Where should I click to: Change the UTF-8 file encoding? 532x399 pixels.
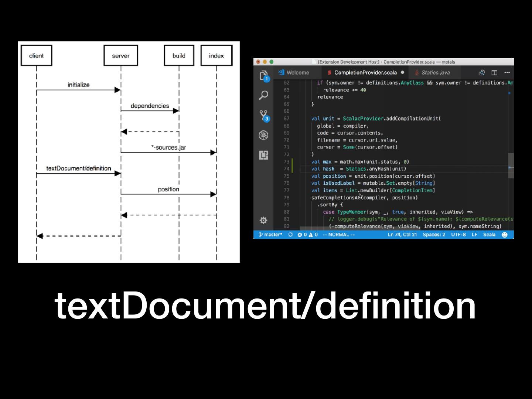(x=458, y=235)
